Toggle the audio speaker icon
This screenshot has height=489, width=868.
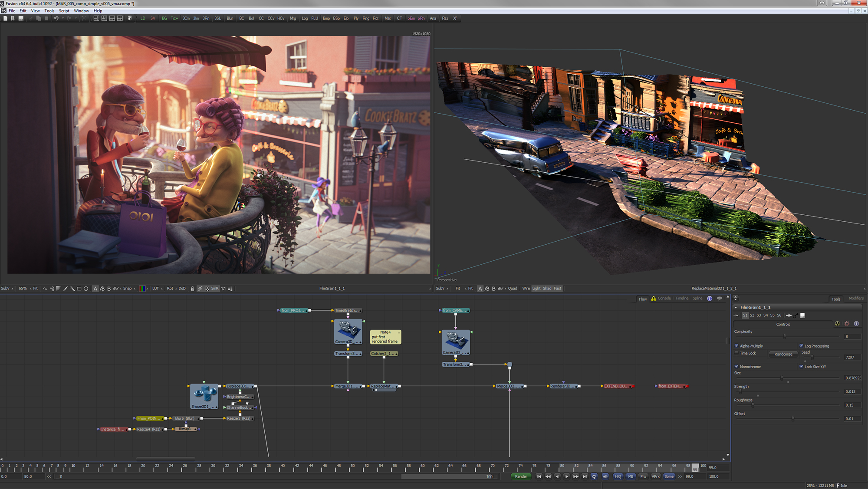pos(605,476)
